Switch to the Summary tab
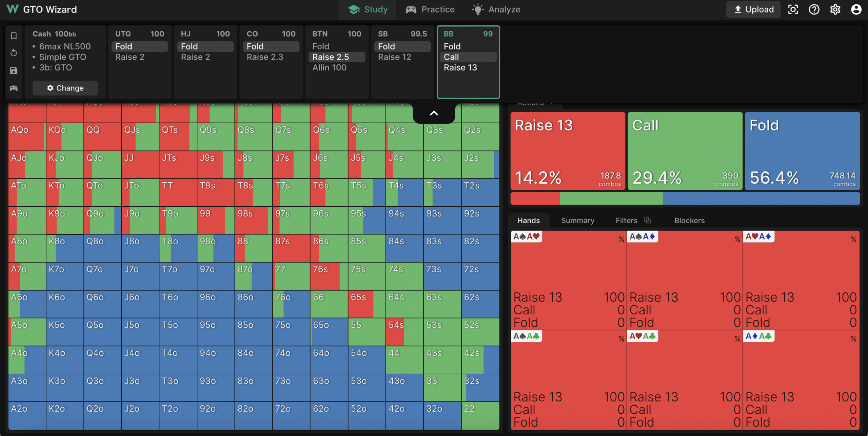Viewport: 868px width, 436px height. pos(577,220)
